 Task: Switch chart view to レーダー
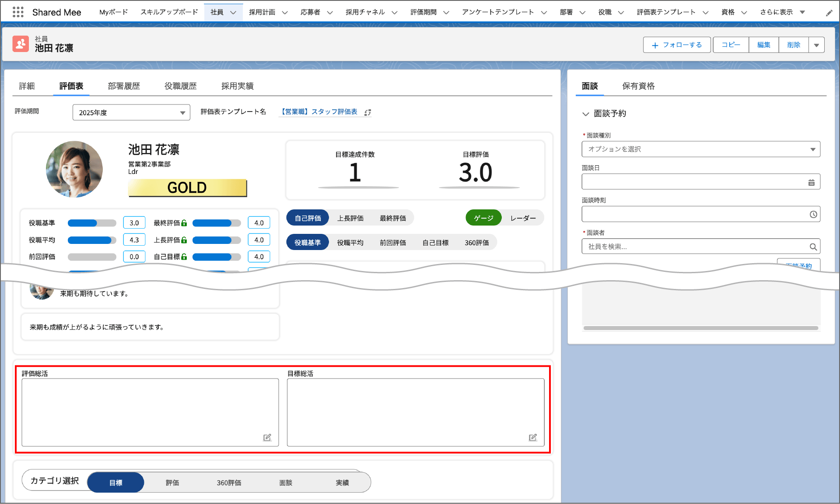pos(523,218)
